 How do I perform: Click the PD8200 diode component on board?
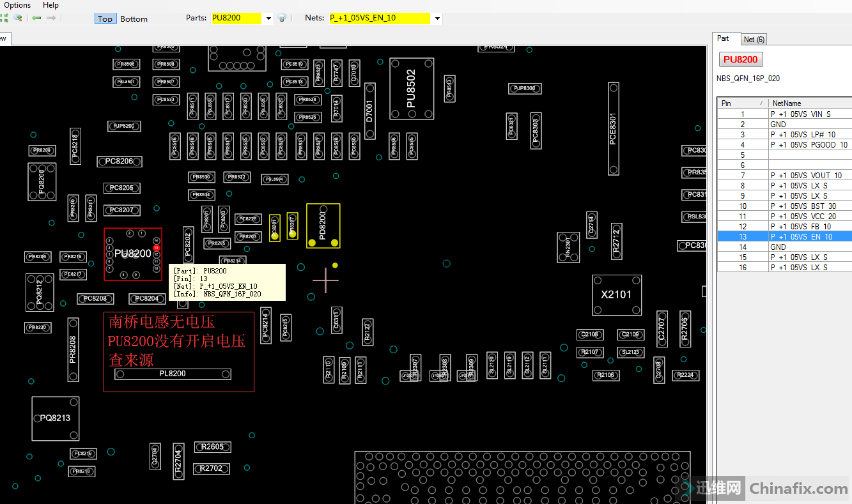click(x=323, y=225)
